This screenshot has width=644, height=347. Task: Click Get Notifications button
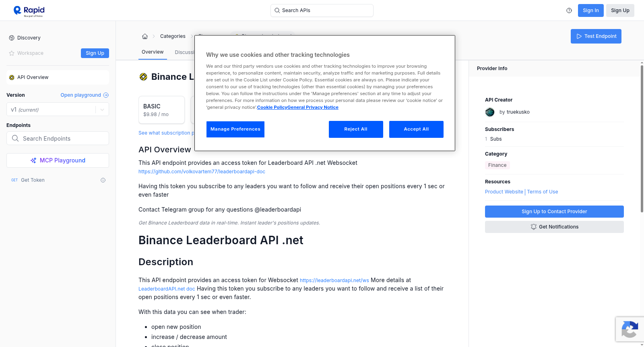[554, 227]
